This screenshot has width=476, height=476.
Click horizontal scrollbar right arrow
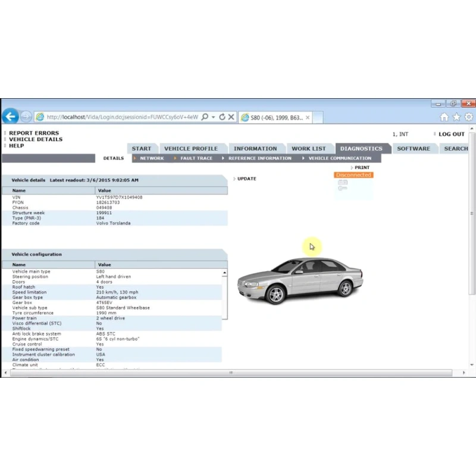pos(464,372)
